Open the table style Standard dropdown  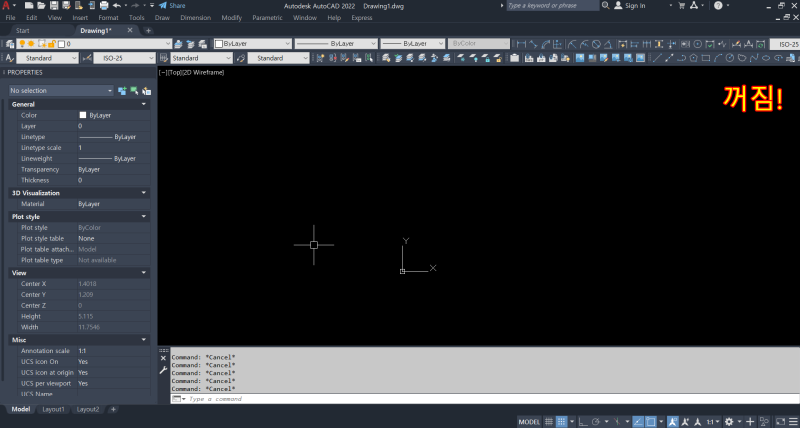tap(201, 58)
